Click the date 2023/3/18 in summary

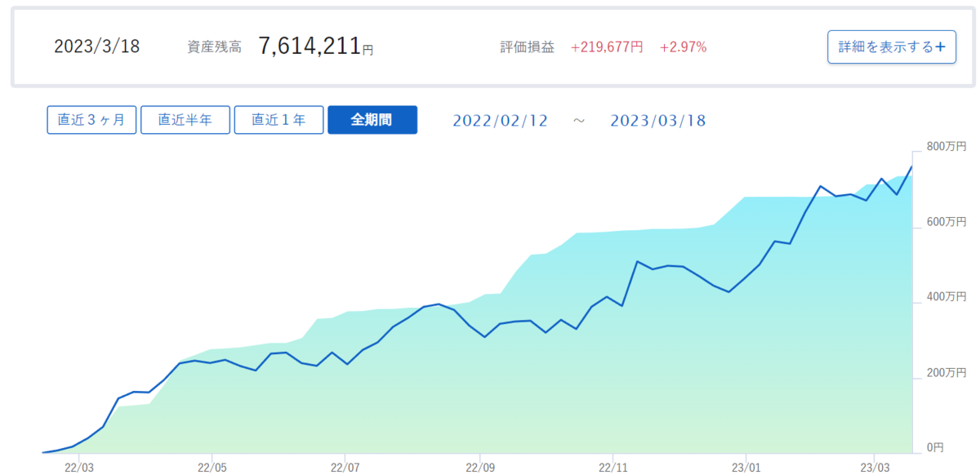pyautogui.click(x=96, y=47)
